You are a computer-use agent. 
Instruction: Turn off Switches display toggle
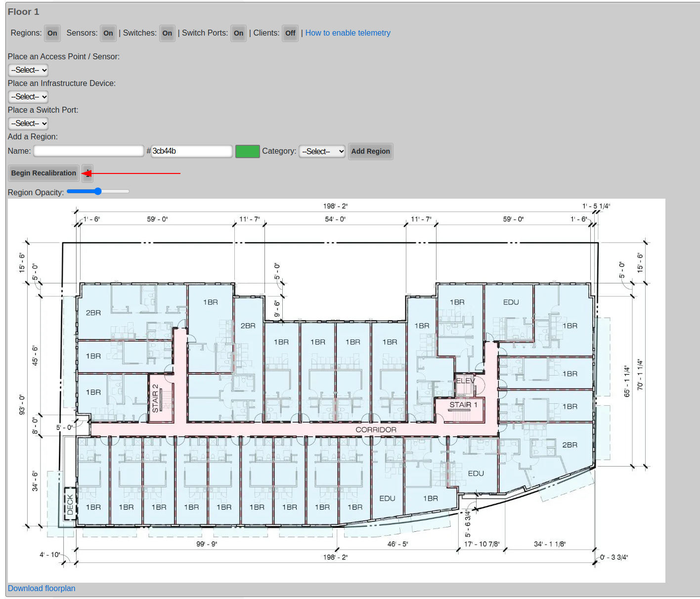[167, 34]
